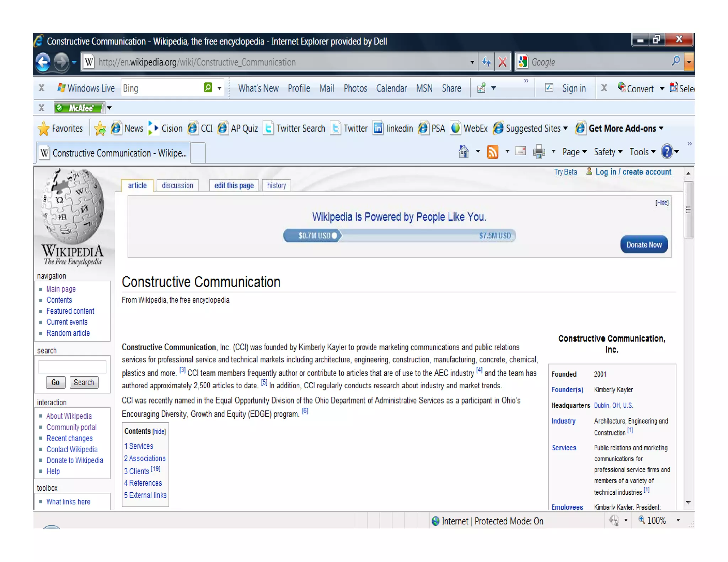Click the blue Help question mark icon
The height and width of the screenshot is (562, 728).
(667, 152)
